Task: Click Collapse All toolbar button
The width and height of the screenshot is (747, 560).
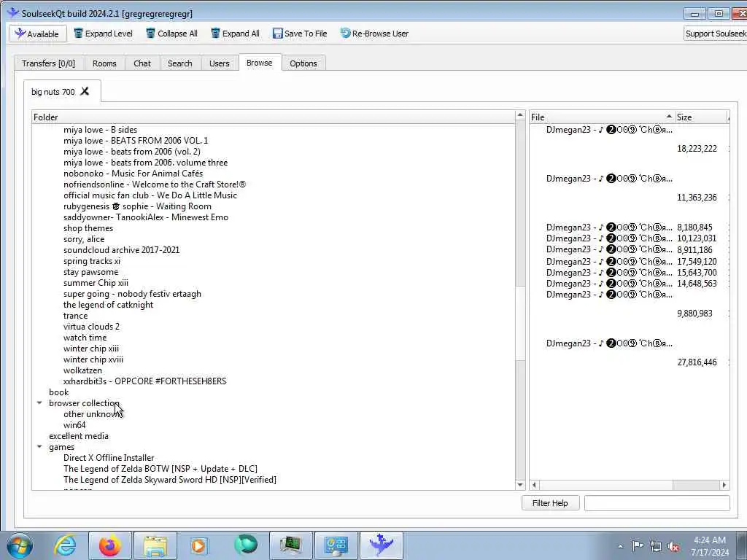Action: point(171,34)
